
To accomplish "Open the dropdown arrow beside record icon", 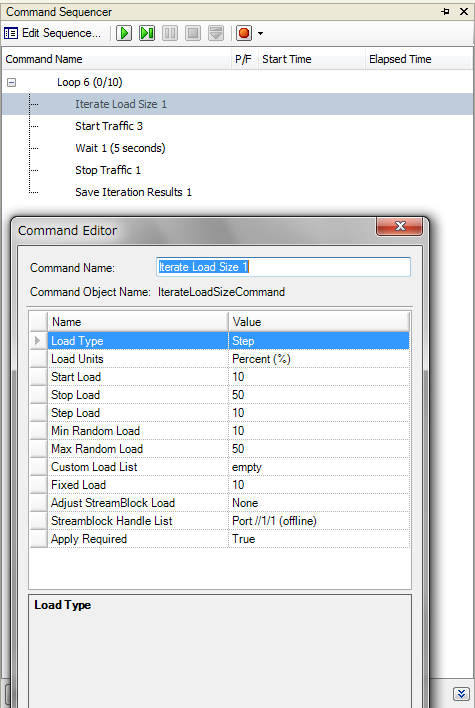I will [x=261, y=33].
